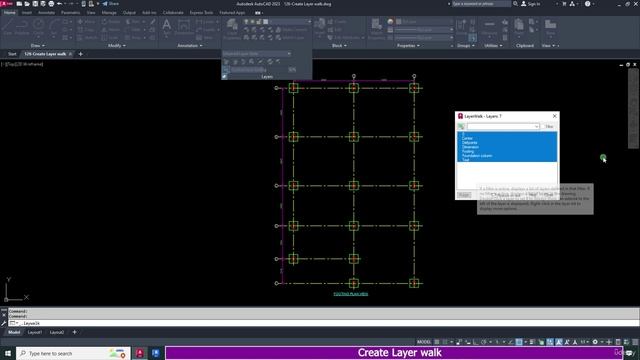Open the Parametric ribbon tab
Screen dimensions: 640x360
(x=71, y=13)
